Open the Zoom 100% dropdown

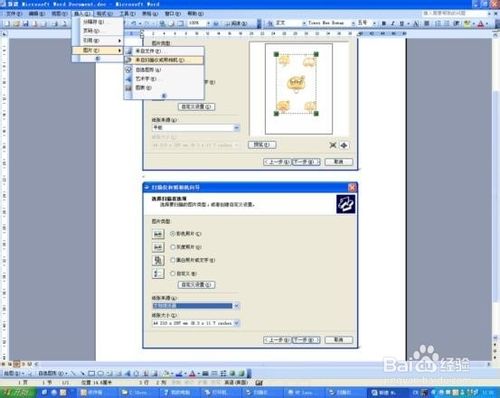tap(208, 23)
